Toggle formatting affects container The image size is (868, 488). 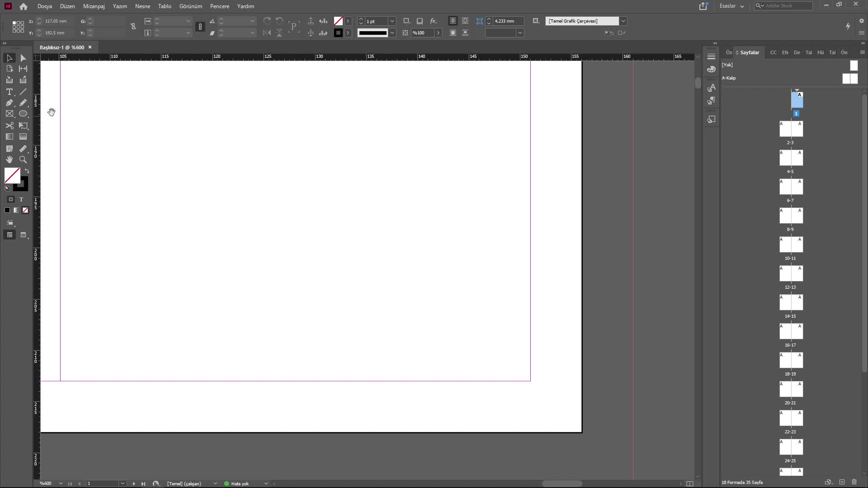click(11, 199)
